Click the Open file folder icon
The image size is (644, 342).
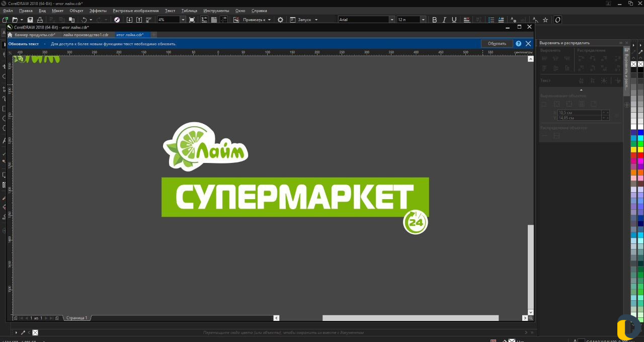pyautogui.click(x=15, y=20)
